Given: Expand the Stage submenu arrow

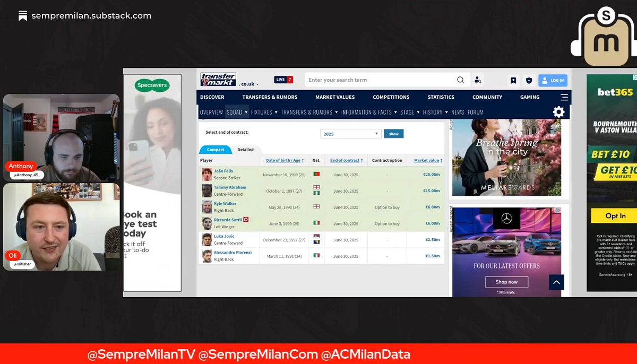Looking at the screenshot, I should (x=418, y=112).
